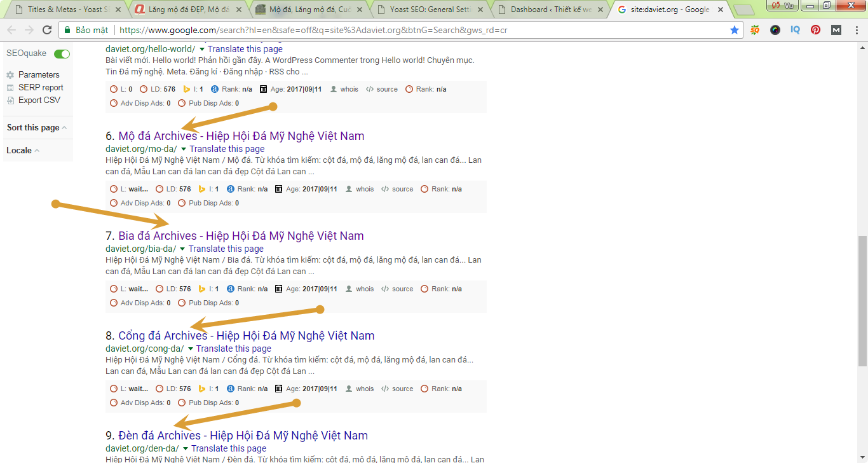Open dropdown arrow next to daviet.org/mo-da/
The height and width of the screenshot is (463, 868).
pyautogui.click(x=184, y=149)
